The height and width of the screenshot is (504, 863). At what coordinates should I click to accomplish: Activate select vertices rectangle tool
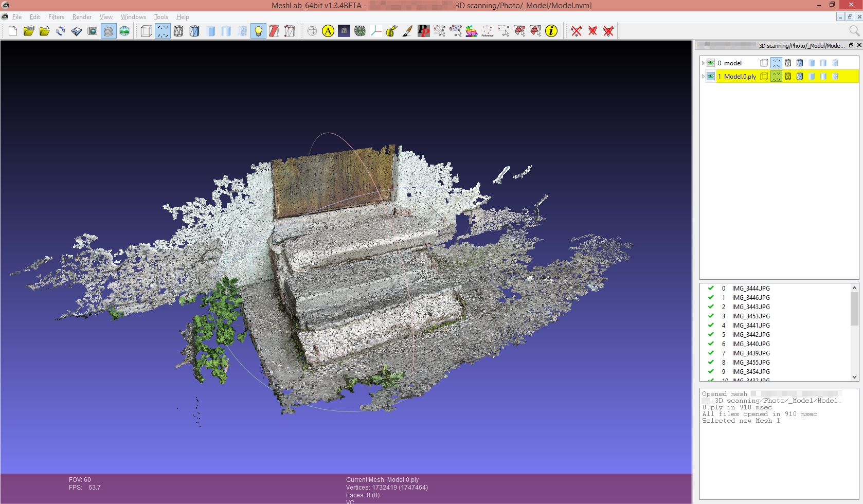(504, 31)
